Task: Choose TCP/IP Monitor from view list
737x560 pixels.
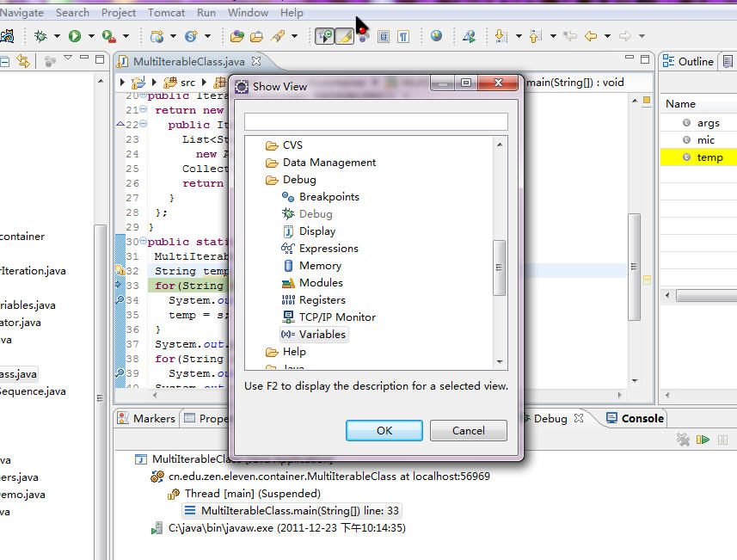Action: point(337,317)
